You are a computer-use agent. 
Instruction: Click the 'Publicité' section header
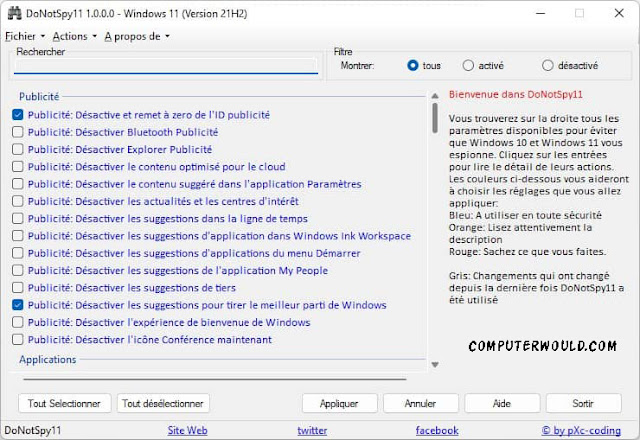(x=39, y=97)
